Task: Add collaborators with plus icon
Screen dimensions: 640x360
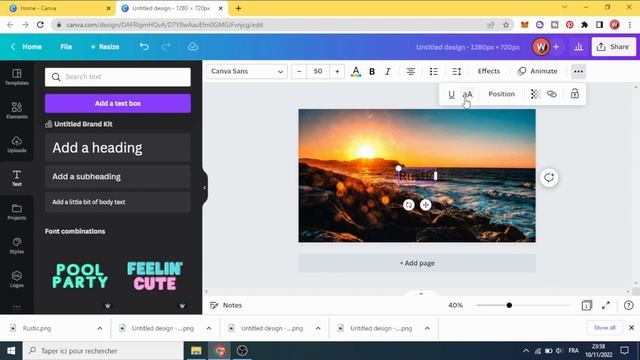Action: pos(556,47)
